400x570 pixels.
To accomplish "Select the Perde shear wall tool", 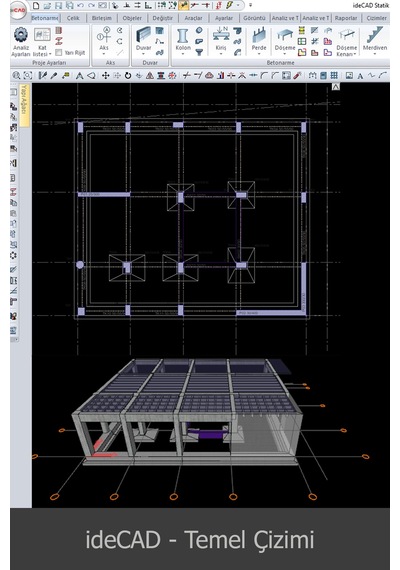I will tap(259, 41).
